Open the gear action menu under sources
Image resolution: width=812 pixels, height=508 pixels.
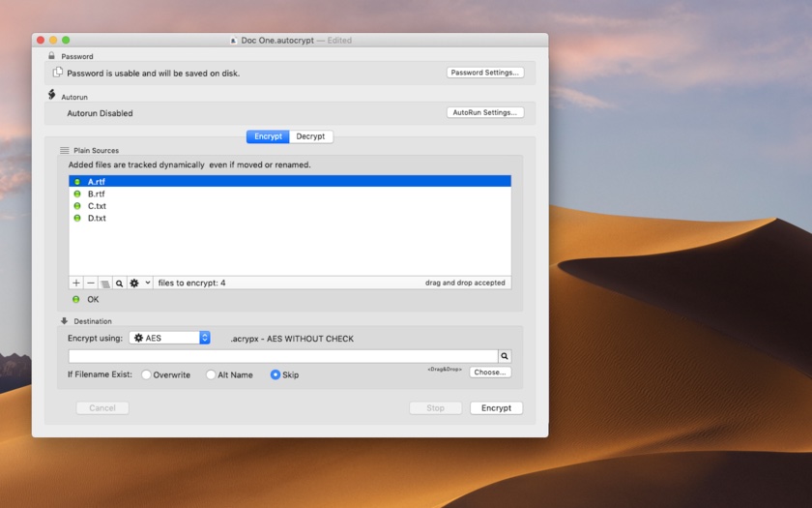tap(139, 284)
